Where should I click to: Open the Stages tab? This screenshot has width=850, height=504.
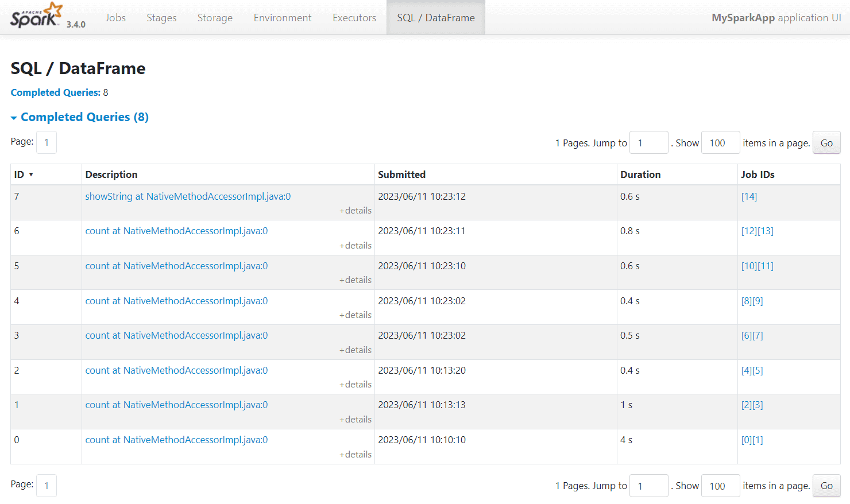tap(161, 18)
